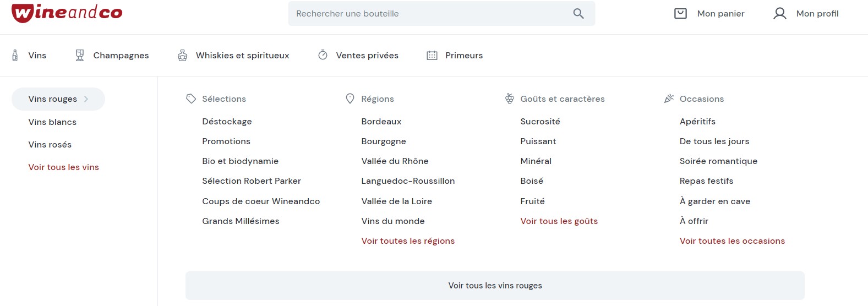Select the Bordeaux region link
The width and height of the screenshot is (868, 306).
[381, 122]
